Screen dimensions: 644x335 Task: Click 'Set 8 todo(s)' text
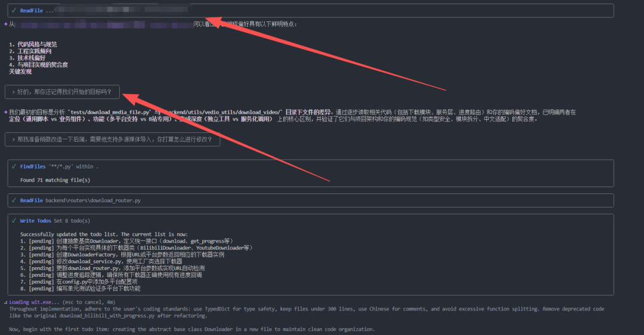pos(72,221)
